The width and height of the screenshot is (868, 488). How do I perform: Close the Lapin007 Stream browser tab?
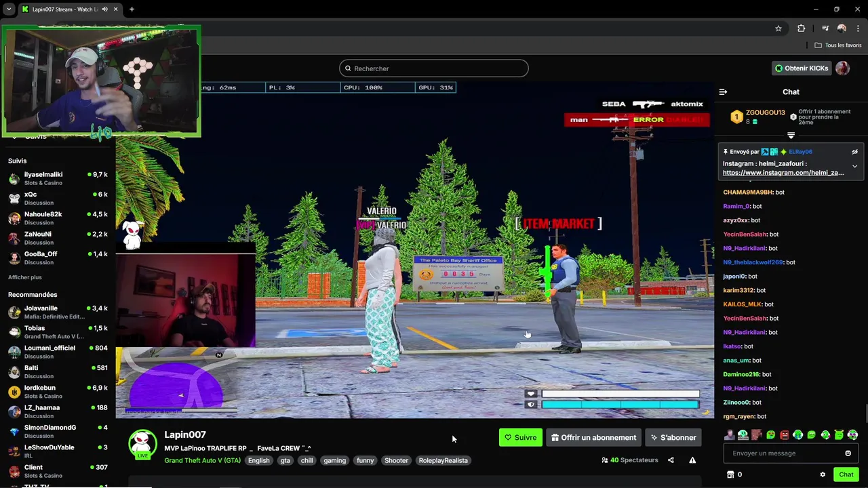coord(116,9)
